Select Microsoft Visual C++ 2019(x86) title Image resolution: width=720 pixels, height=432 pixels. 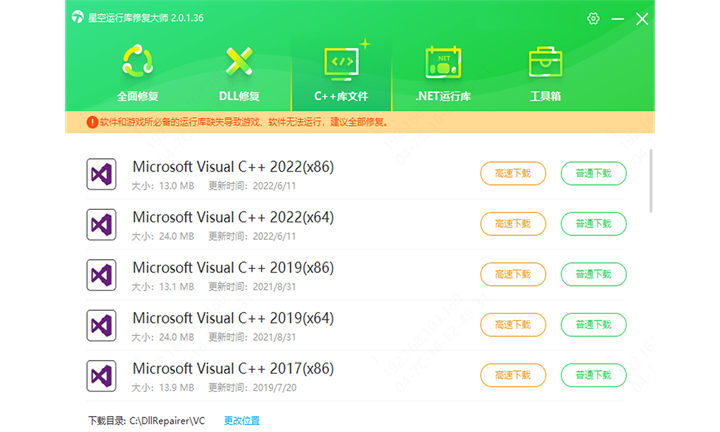click(233, 268)
